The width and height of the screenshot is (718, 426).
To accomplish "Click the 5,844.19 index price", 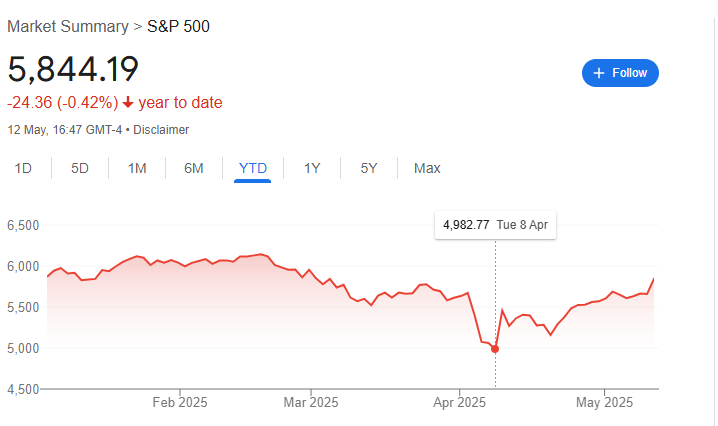I will click(73, 69).
